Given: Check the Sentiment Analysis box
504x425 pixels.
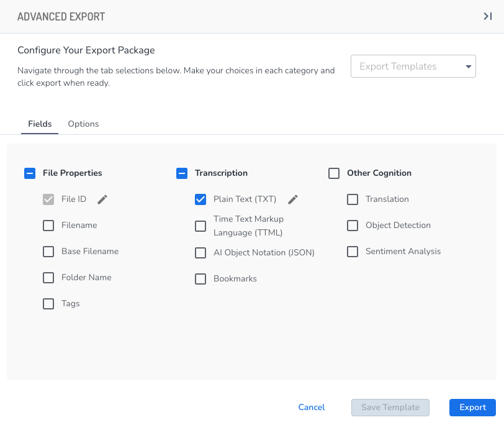Looking at the screenshot, I should pos(353,251).
